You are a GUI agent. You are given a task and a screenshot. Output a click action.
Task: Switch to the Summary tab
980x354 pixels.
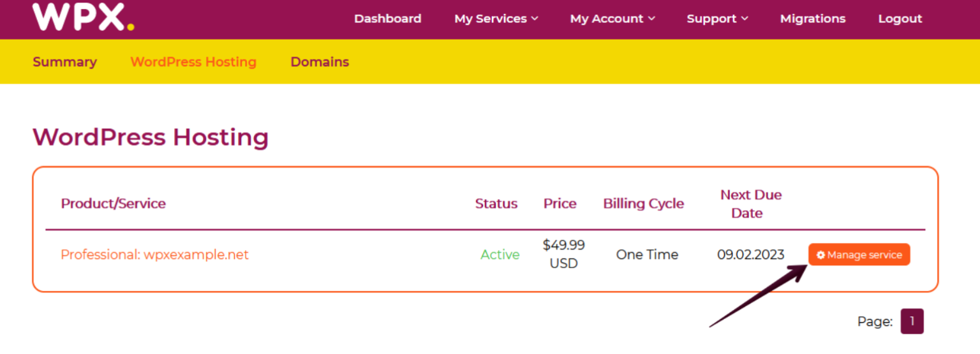point(64,62)
